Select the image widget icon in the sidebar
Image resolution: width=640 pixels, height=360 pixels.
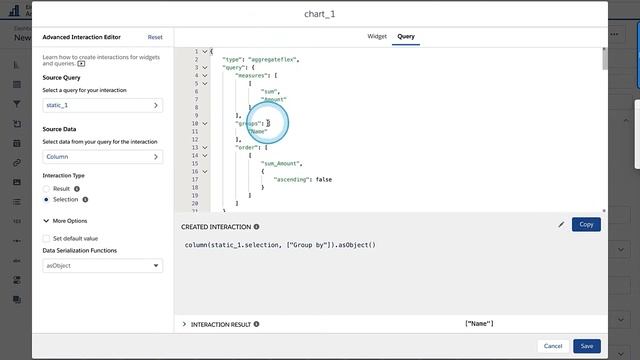coord(17,182)
